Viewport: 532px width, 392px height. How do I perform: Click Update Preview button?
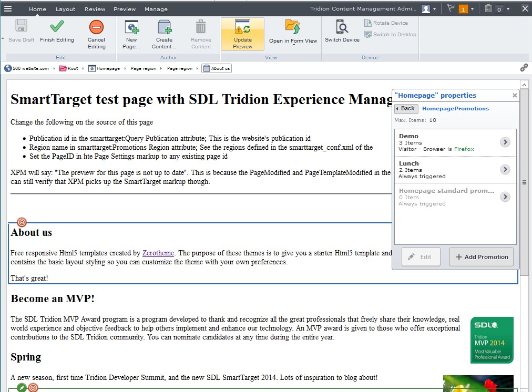(242, 34)
